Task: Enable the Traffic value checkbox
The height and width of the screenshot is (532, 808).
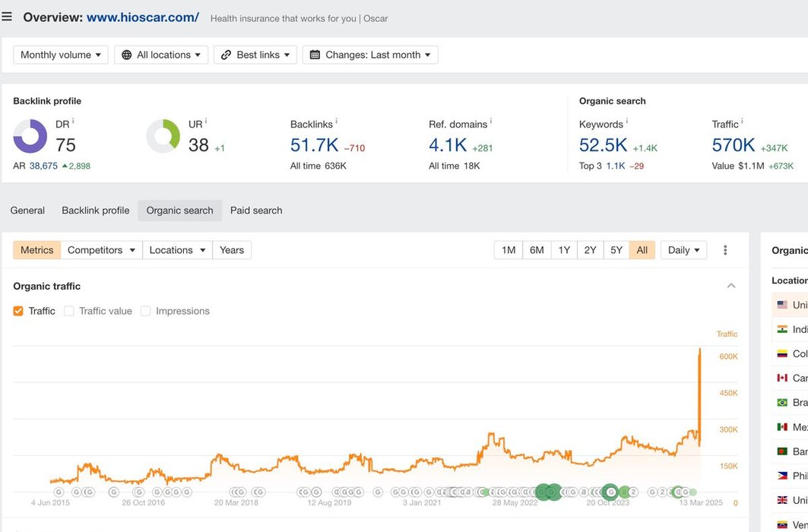Action: [x=68, y=311]
